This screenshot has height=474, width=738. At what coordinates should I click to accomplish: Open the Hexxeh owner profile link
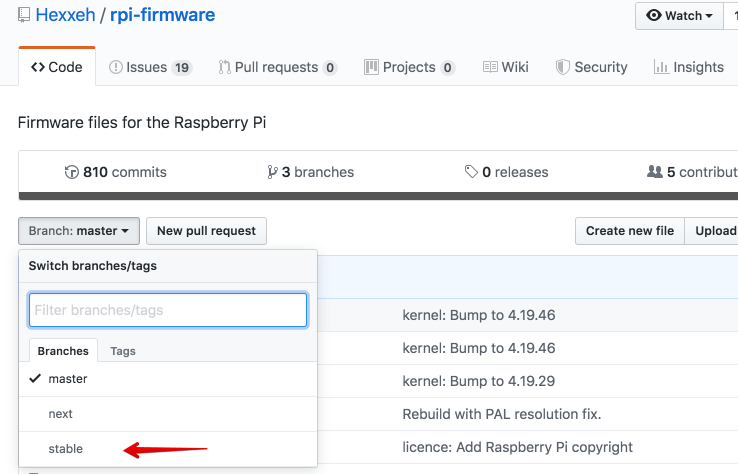click(x=65, y=15)
